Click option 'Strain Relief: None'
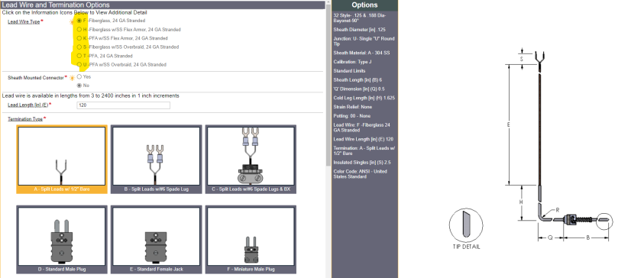Viewport: 644px width, 278px height. coord(352,107)
